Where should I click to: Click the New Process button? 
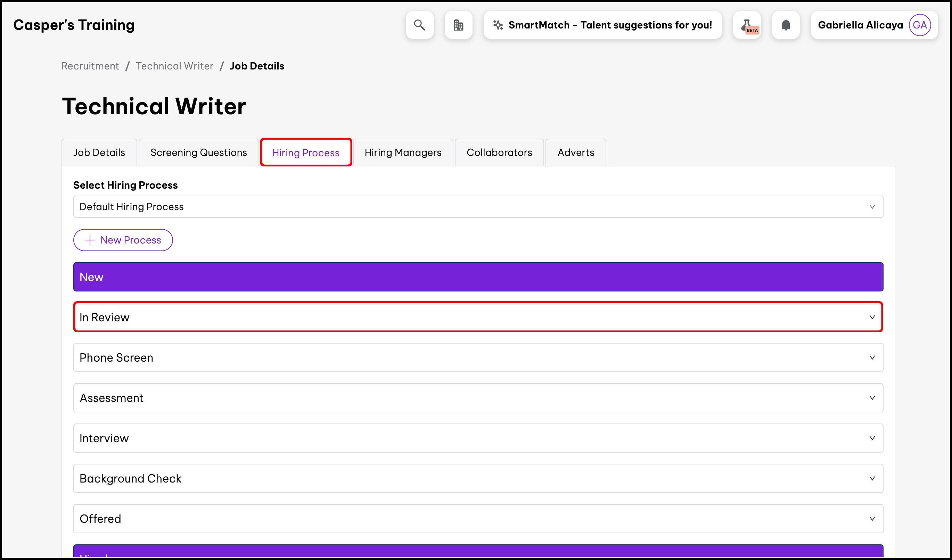(123, 240)
